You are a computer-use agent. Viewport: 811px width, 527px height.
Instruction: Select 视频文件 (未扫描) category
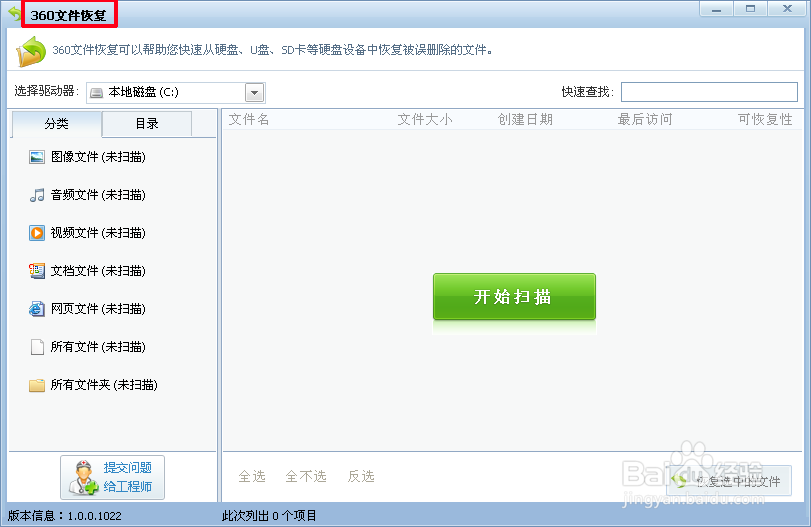coord(87,233)
